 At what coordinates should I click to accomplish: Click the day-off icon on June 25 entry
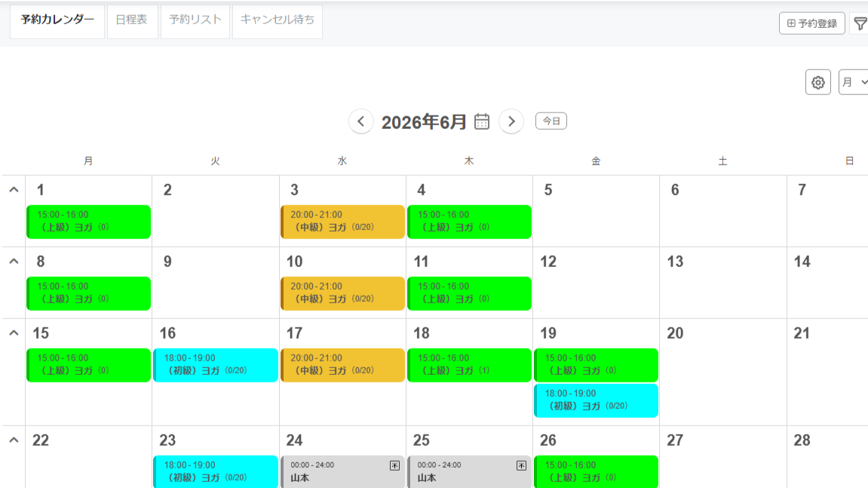(521, 465)
